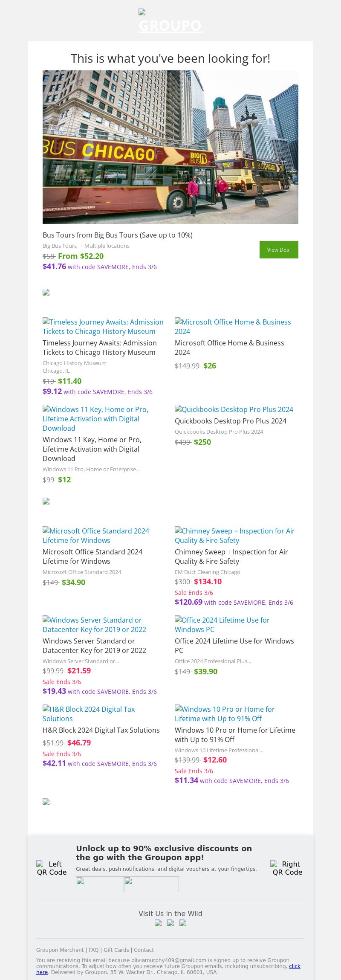Follow the 'click here' unsubscribe link

(295, 966)
